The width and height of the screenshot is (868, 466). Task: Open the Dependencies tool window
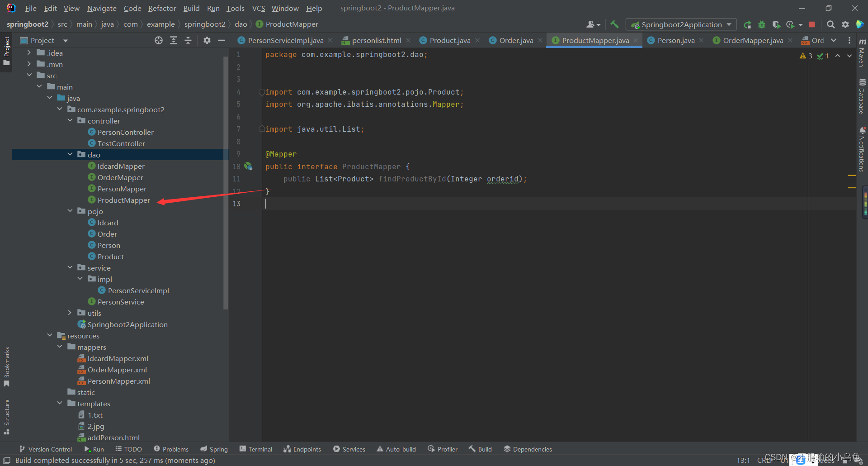coord(528,449)
